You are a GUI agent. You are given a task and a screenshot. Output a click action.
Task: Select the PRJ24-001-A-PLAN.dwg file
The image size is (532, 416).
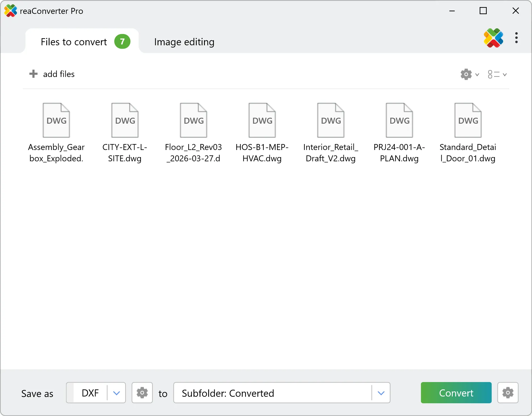click(x=399, y=120)
